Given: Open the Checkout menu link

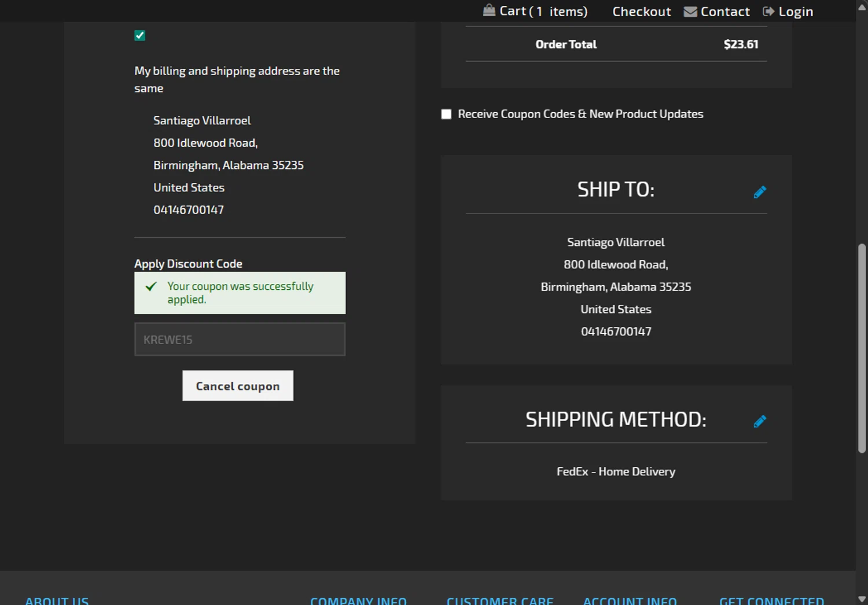Looking at the screenshot, I should (641, 12).
